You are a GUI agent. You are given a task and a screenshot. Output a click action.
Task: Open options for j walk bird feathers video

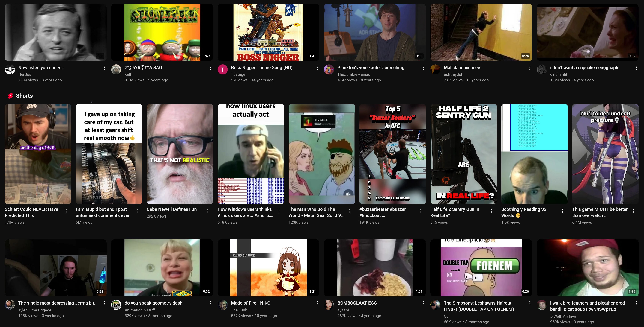click(x=636, y=303)
